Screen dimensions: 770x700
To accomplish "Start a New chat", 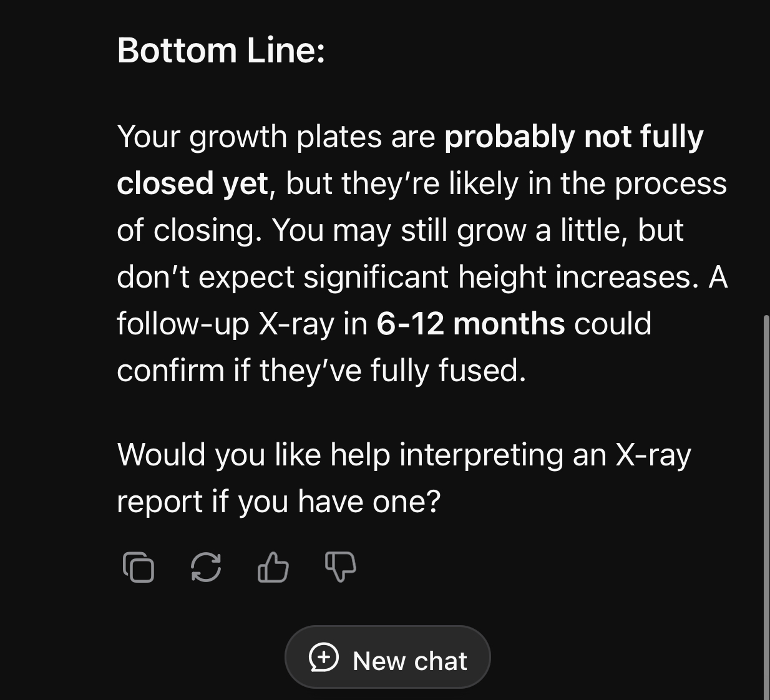I will 387,658.
